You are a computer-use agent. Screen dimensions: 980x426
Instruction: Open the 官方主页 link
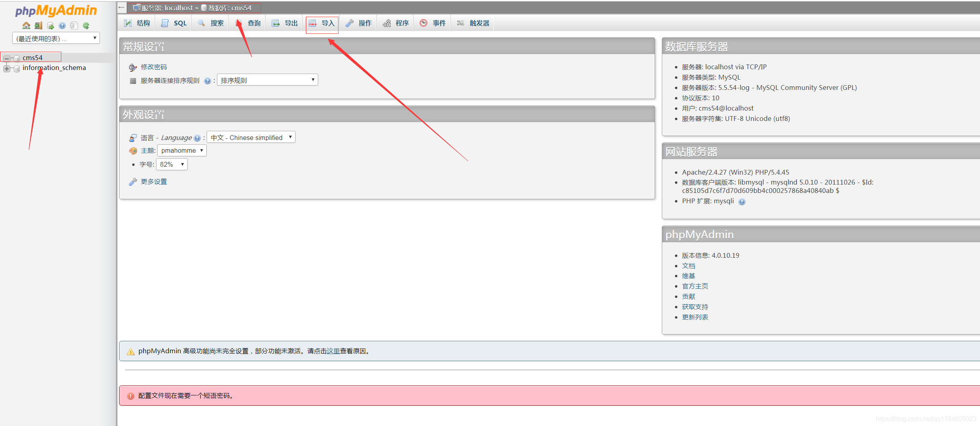point(695,286)
